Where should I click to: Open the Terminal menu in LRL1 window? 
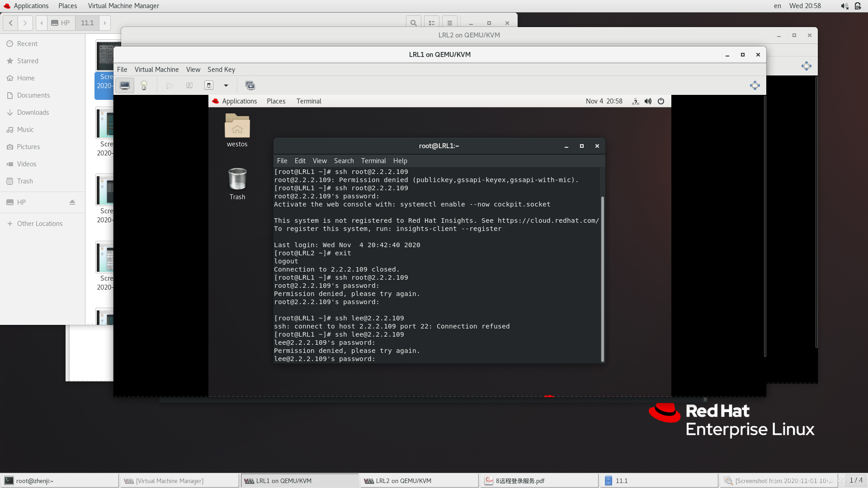[373, 160]
